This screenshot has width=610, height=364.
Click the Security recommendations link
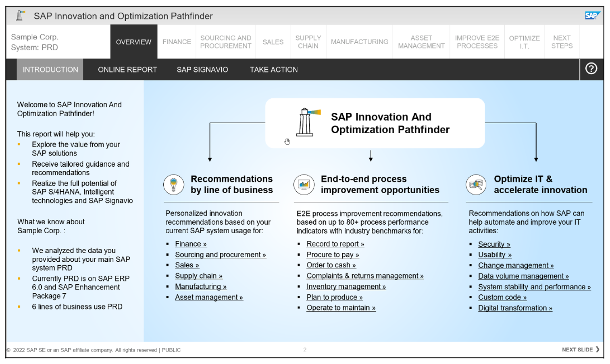point(493,244)
